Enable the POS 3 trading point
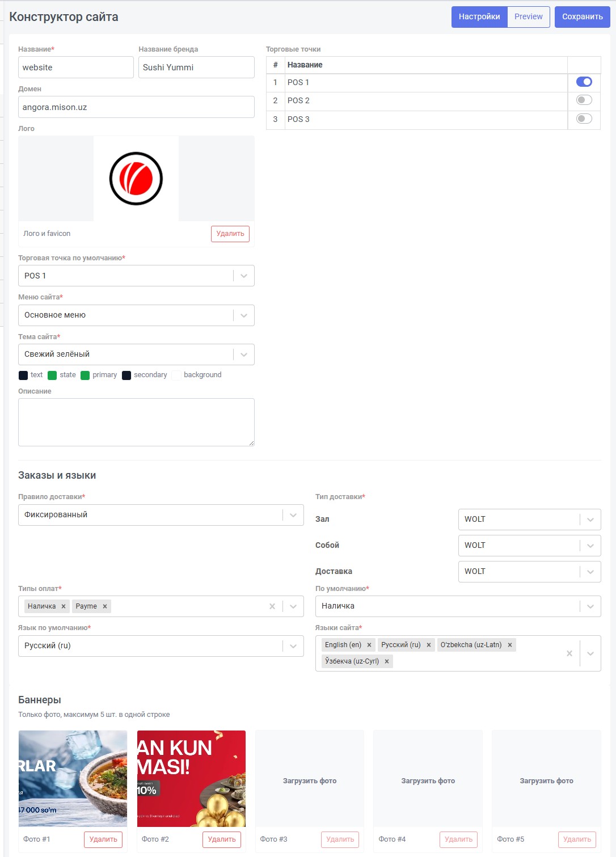 [x=584, y=119]
